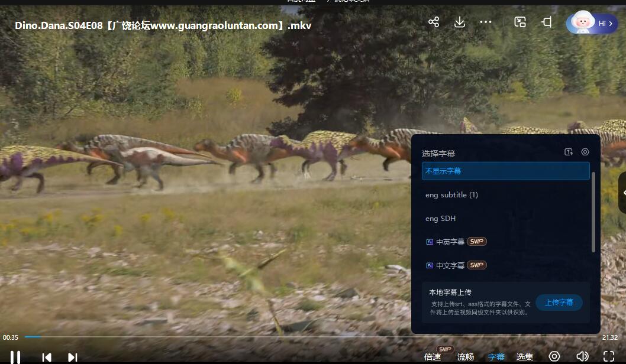Viewport: 626px width, 364px height.
Task: Open the '倍速' playback speed menu
Action: click(x=433, y=357)
